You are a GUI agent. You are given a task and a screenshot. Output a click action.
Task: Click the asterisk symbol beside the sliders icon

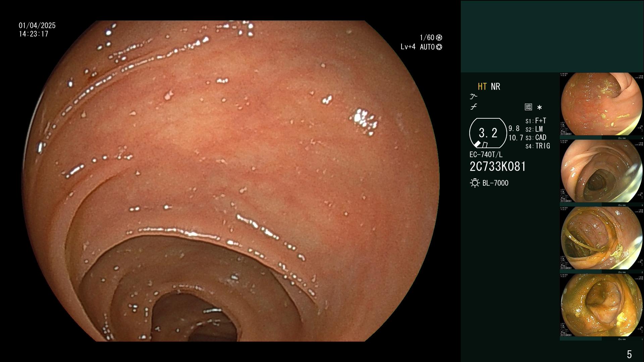click(x=539, y=108)
